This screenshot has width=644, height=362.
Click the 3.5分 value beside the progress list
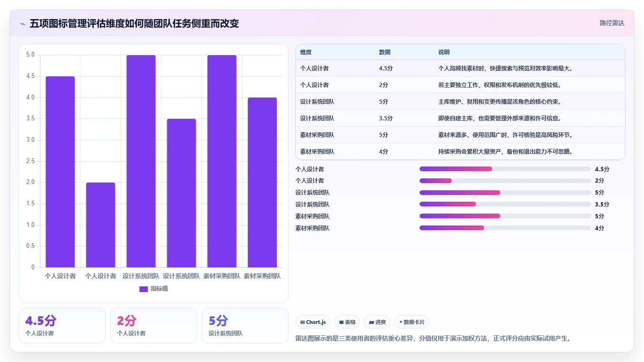point(602,205)
